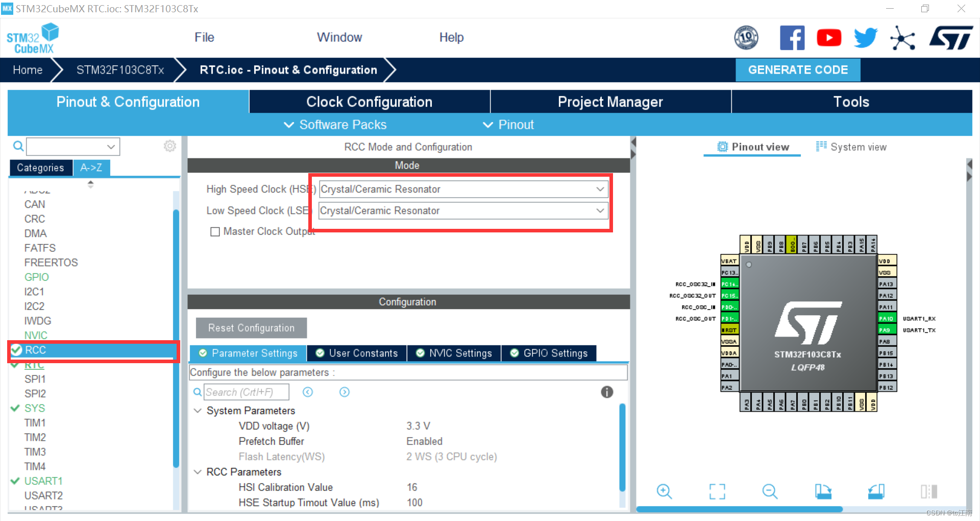
Task: Select FREERTOS in peripheral list
Action: (51, 263)
